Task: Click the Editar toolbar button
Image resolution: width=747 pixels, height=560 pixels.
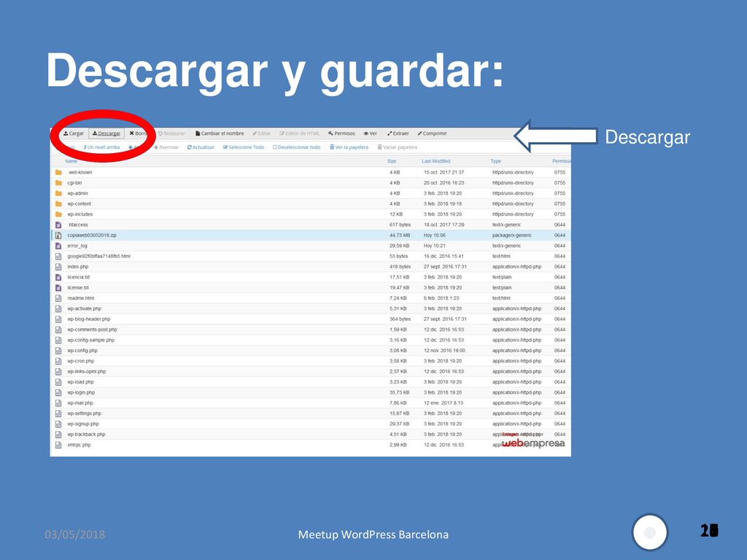Action: (x=262, y=134)
